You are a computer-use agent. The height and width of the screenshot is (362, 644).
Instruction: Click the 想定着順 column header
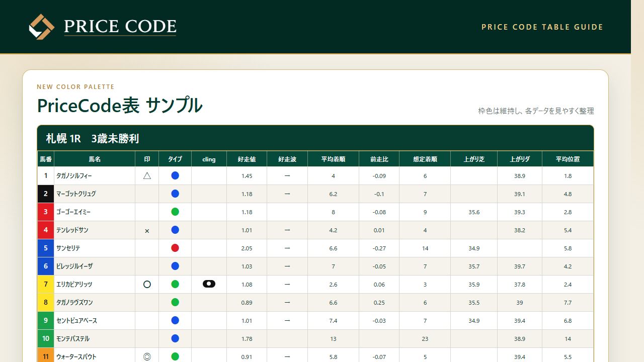pos(425,159)
